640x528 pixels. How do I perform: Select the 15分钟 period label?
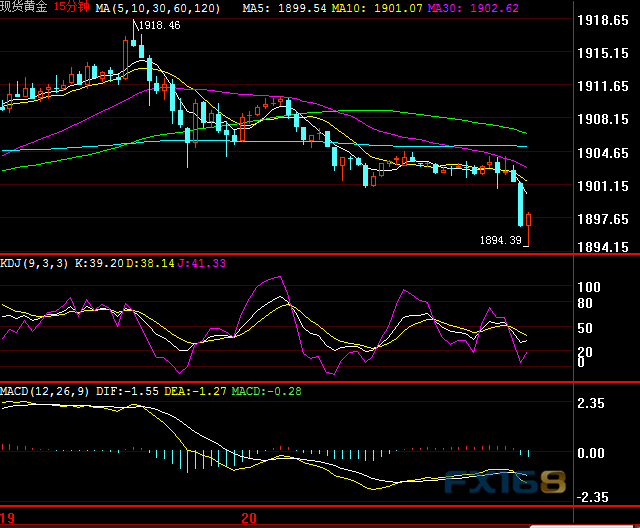point(71,7)
